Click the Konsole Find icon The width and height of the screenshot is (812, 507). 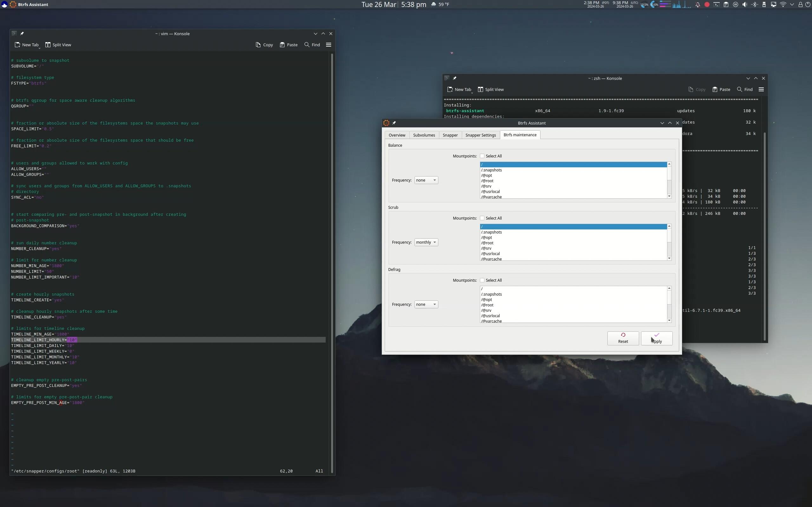pos(306,44)
